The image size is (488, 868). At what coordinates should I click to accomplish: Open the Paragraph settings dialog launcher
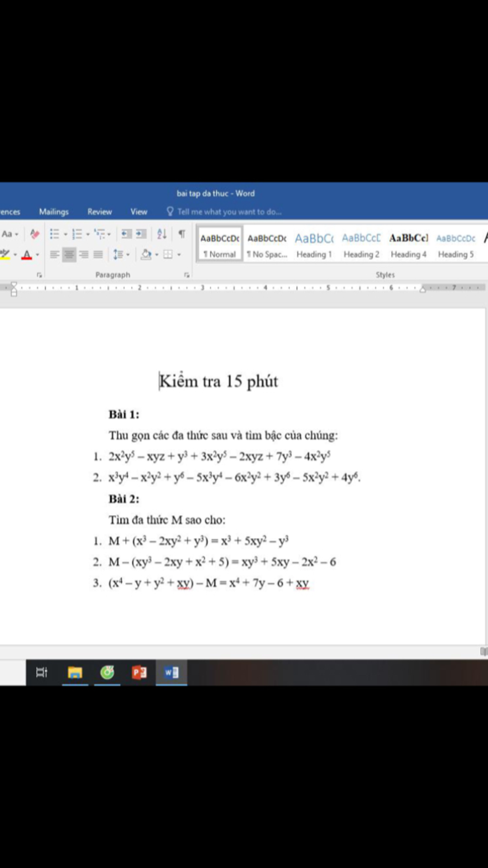coord(187,275)
